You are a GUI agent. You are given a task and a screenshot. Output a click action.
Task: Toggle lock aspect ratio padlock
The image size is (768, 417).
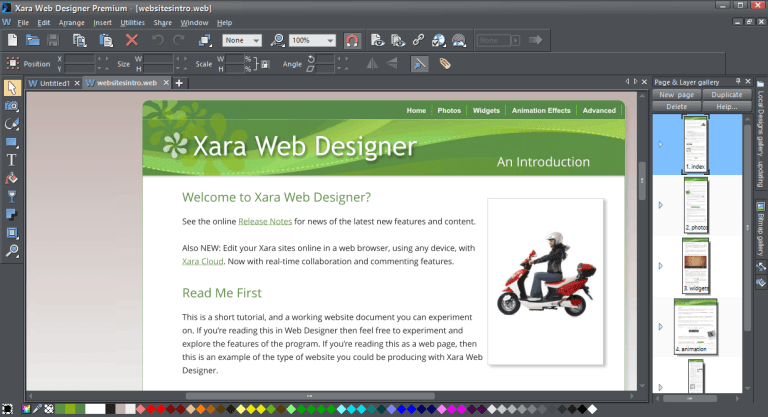(x=265, y=64)
